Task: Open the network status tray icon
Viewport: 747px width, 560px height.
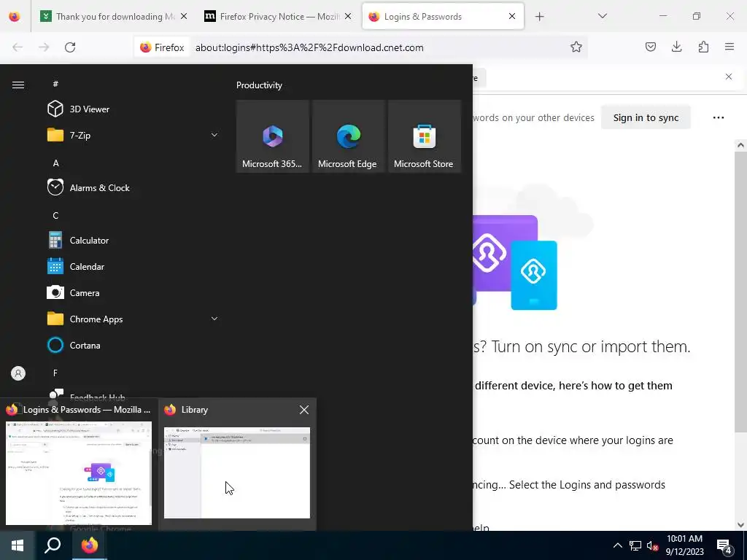Action: point(635,545)
